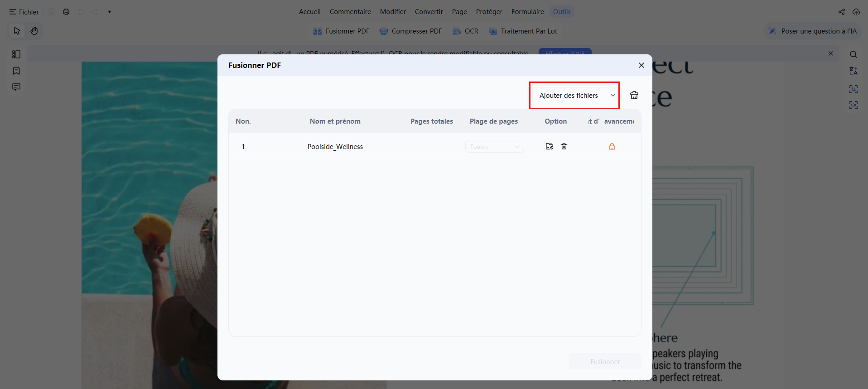868x389 pixels.
Task: Activate the hand pan tool
Action: point(34,31)
